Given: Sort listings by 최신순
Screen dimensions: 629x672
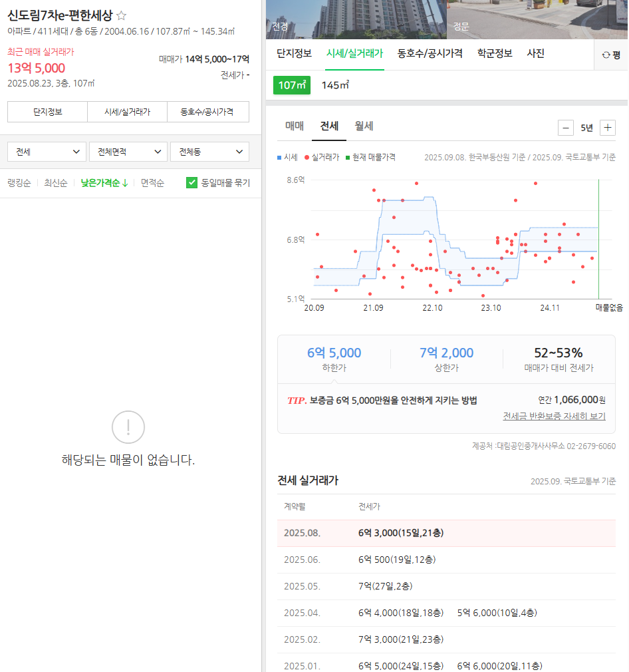Looking at the screenshot, I should pyautogui.click(x=56, y=183).
